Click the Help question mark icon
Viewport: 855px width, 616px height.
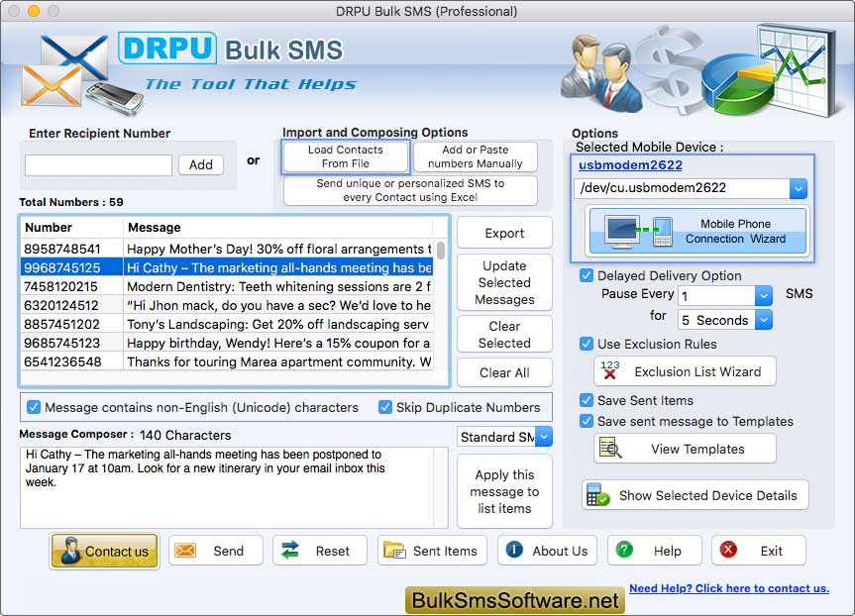click(624, 550)
